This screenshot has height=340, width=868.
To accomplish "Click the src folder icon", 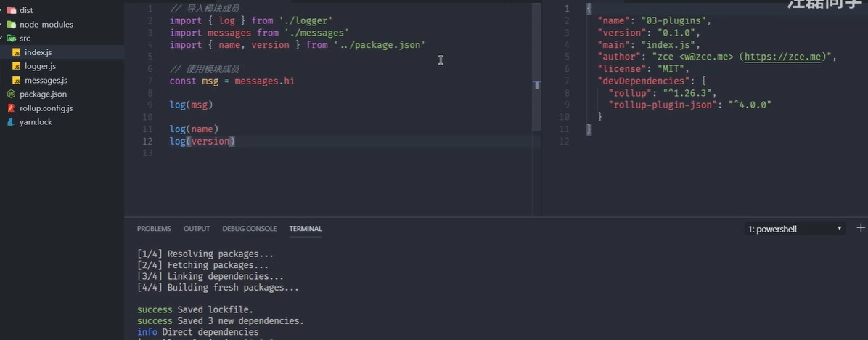I will point(12,38).
